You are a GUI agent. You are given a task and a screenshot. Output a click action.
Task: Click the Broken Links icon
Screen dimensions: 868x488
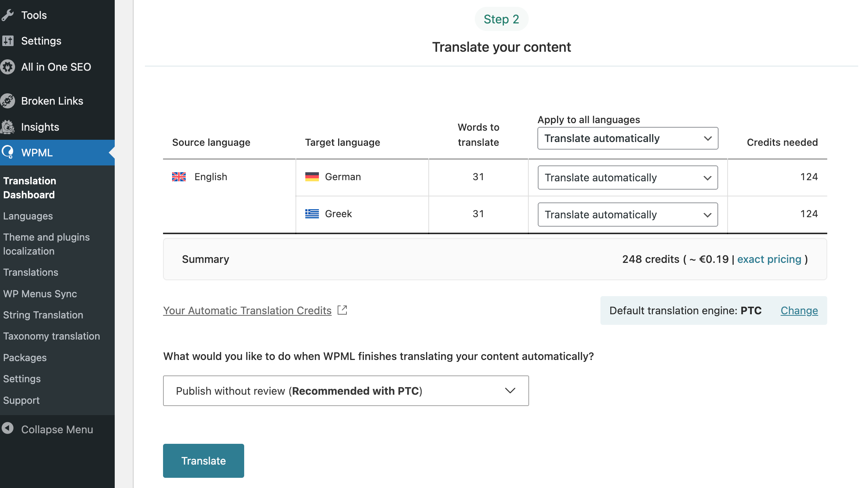click(8, 101)
